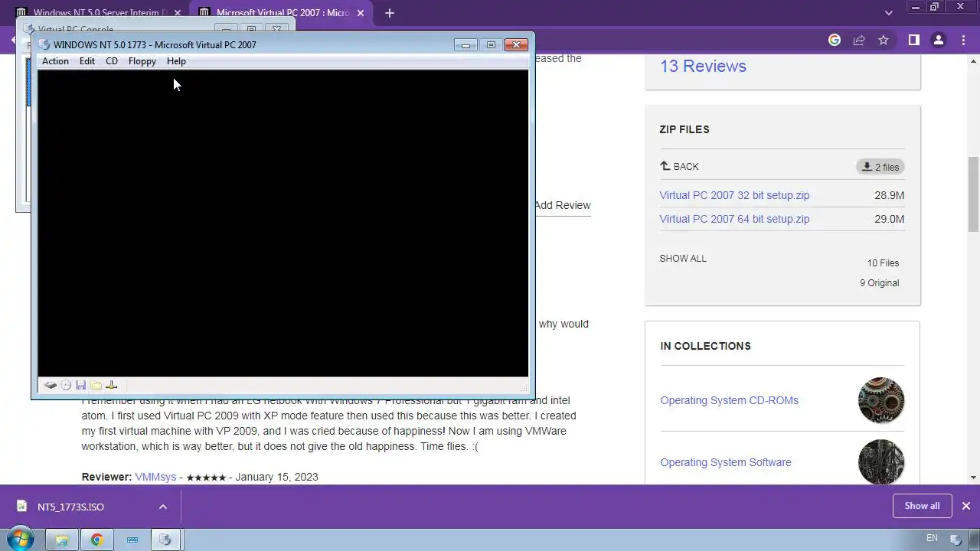Click Show all downloads button
The height and width of the screenshot is (551, 980).
(922, 506)
